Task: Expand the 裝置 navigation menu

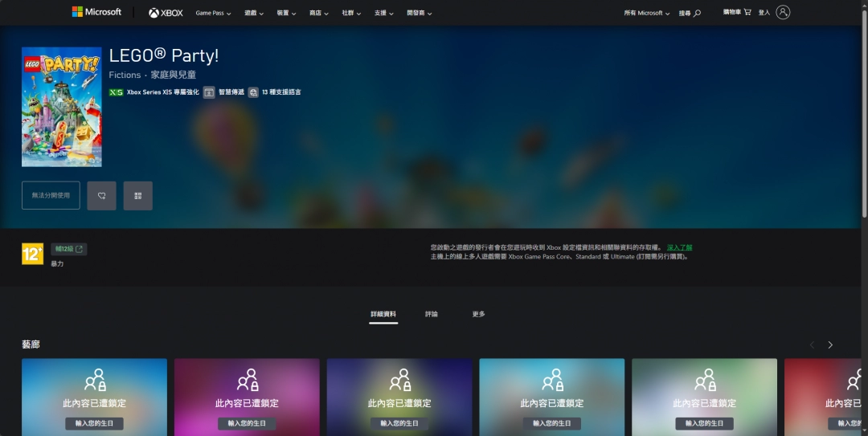Action: [286, 13]
